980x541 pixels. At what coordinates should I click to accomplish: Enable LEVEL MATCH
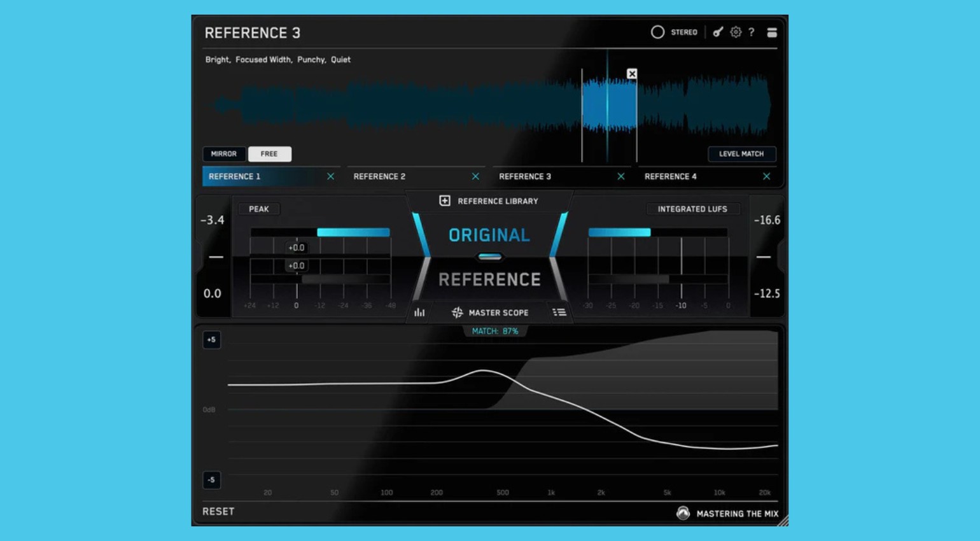click(742, 153)
